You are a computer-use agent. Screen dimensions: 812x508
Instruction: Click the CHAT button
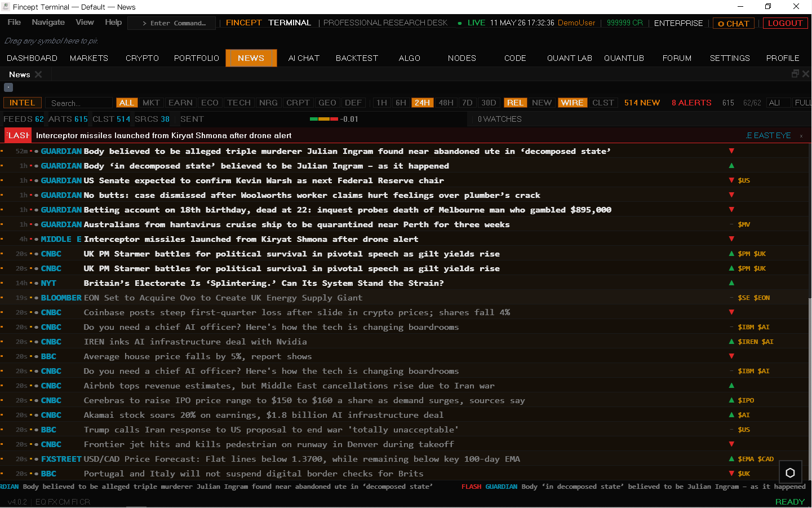(734, 23)
